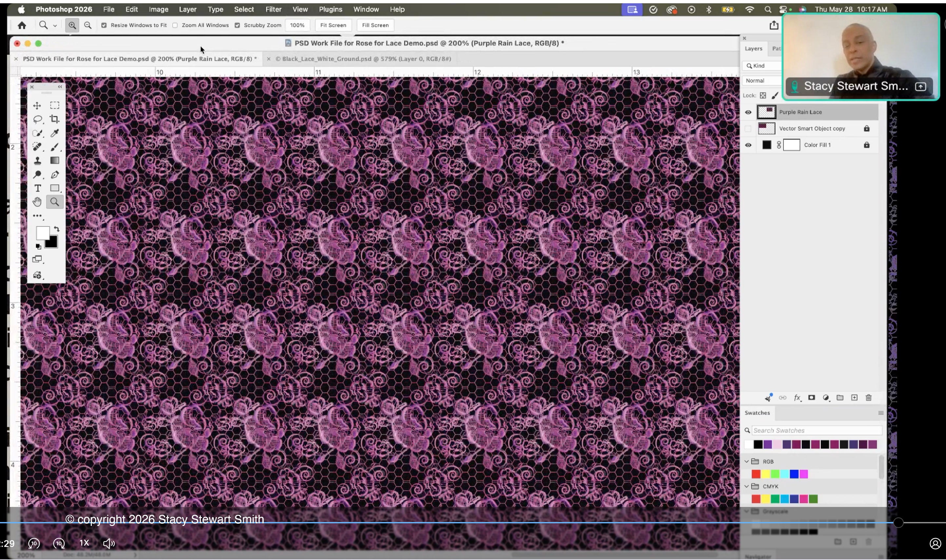Select the Clone Stamp tool
The image size is (946, 560).
coord(37,161)
